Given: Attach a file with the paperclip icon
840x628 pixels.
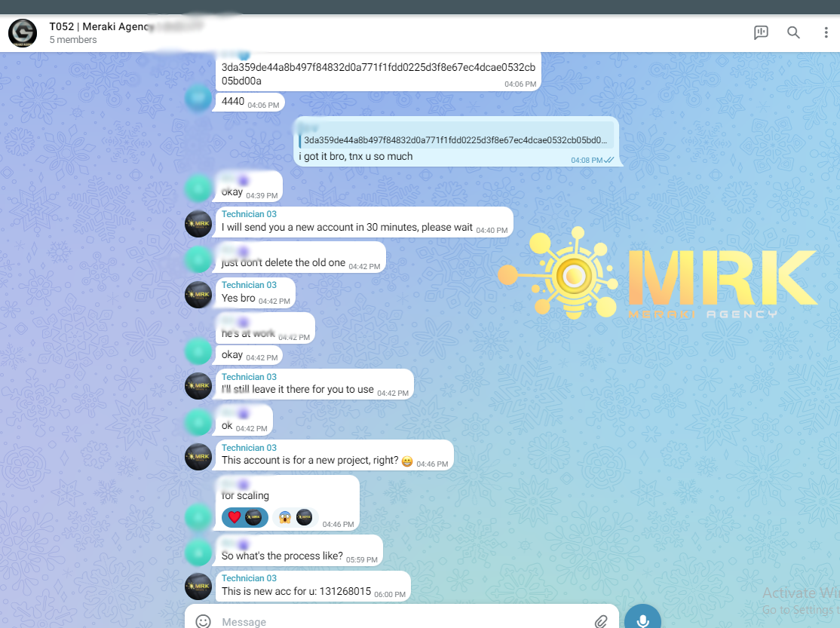Looking at the screenshot, I should pyautogui.click(x=601, y=621).
